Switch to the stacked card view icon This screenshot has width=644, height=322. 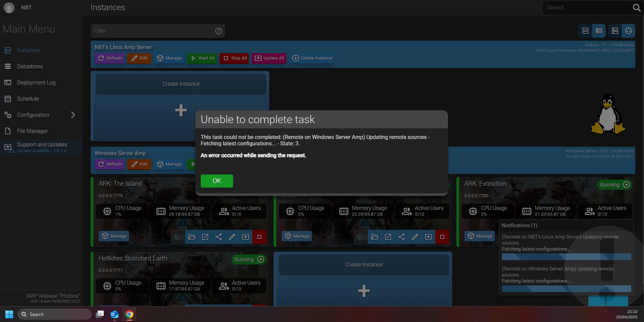(585, 31)
